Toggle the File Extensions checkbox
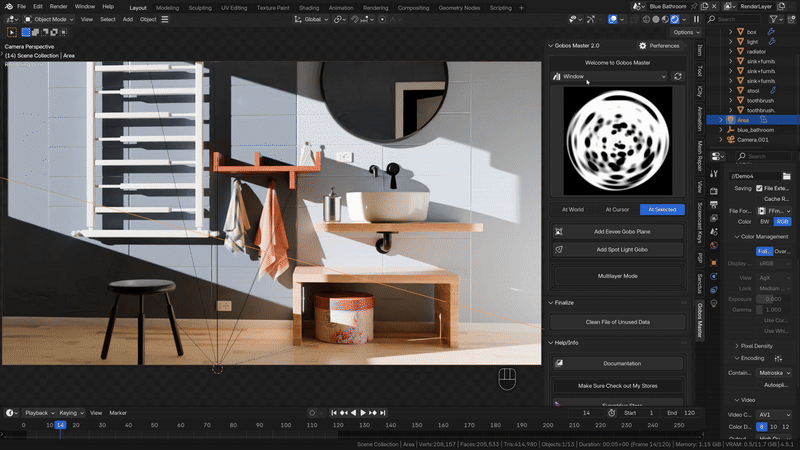 [759, 188]
